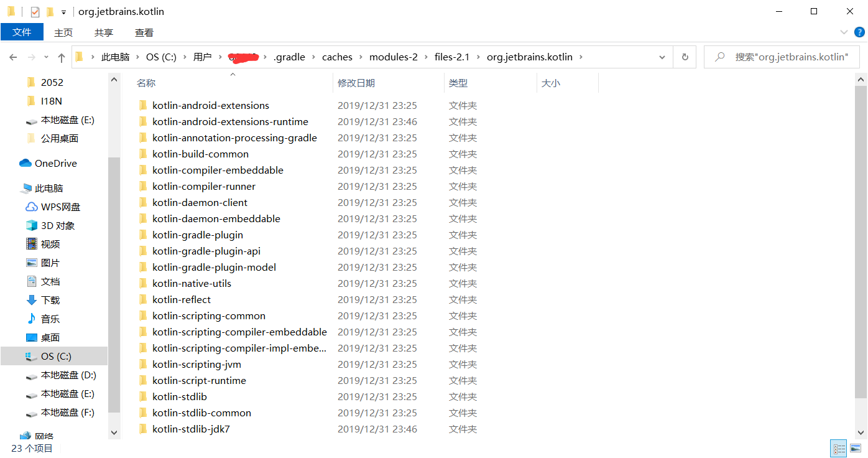The image size is (868, 458).
Task: Click the kotlin-stdlib folder icon
Action: click(143, 396)
